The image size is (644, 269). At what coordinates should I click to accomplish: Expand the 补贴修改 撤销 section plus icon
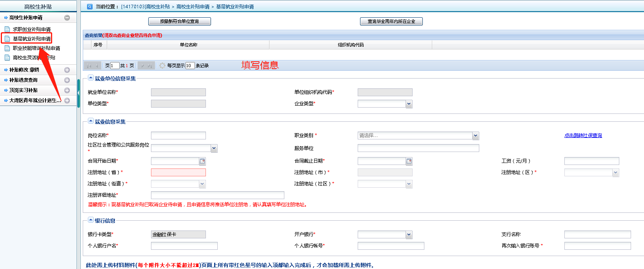(67, 70)
